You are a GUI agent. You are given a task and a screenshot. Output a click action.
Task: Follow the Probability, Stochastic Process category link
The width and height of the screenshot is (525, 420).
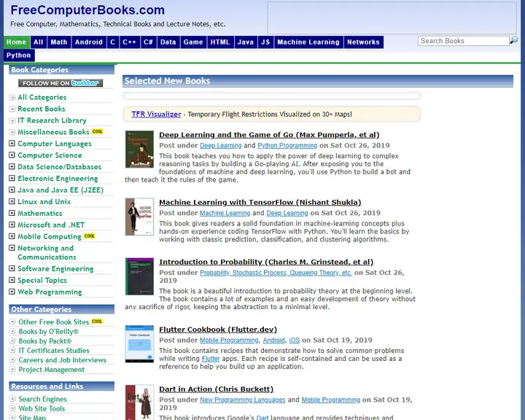click(276, 273)
